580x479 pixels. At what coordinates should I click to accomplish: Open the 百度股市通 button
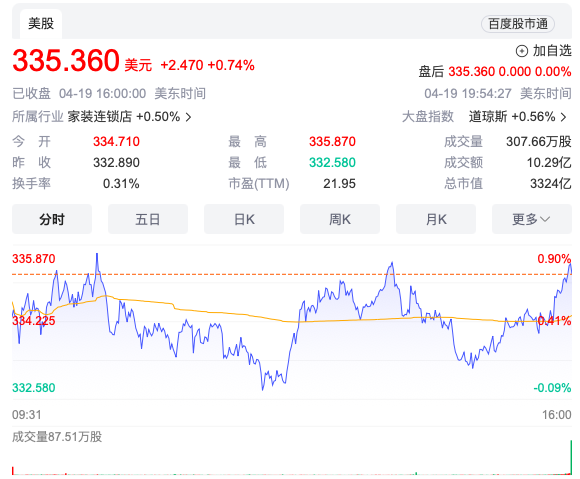click(518, 24)
